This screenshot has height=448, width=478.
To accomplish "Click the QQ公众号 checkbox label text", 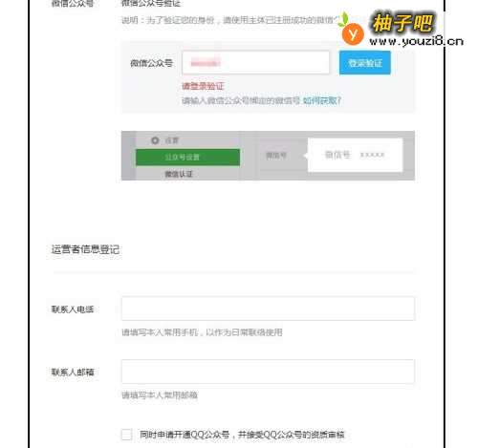I will coord(242,435).
